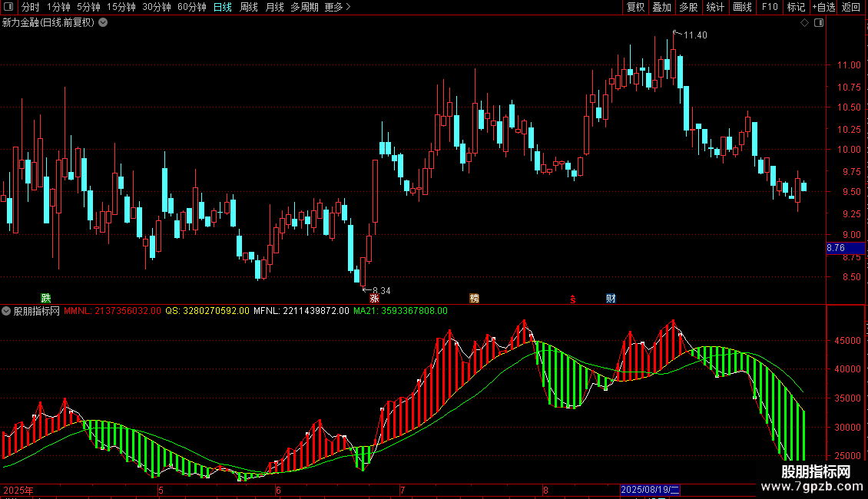
Task: Click the blue 财 event marker
Action: (611, 298)
